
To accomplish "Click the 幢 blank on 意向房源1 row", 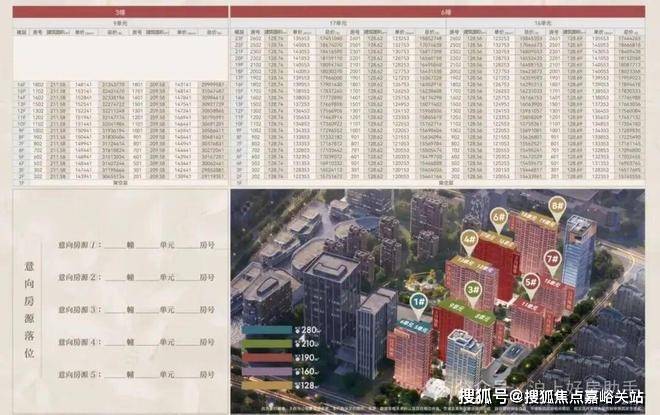I will click(116, 246).
